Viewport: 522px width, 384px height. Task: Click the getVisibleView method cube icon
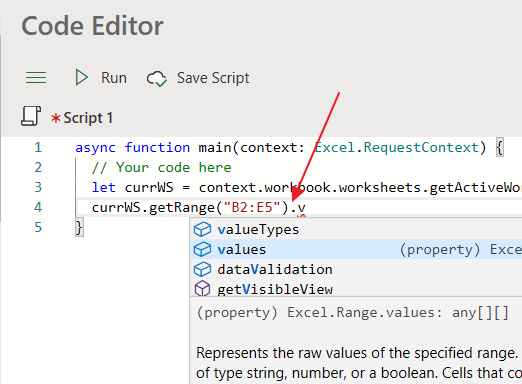coord(202,289)
